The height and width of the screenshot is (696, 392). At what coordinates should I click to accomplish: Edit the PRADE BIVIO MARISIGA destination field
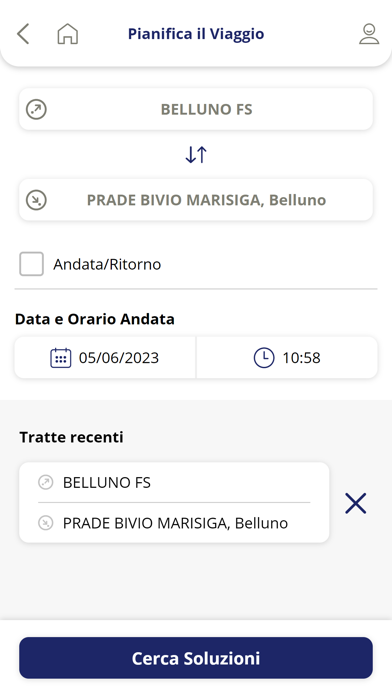[196, 200]
